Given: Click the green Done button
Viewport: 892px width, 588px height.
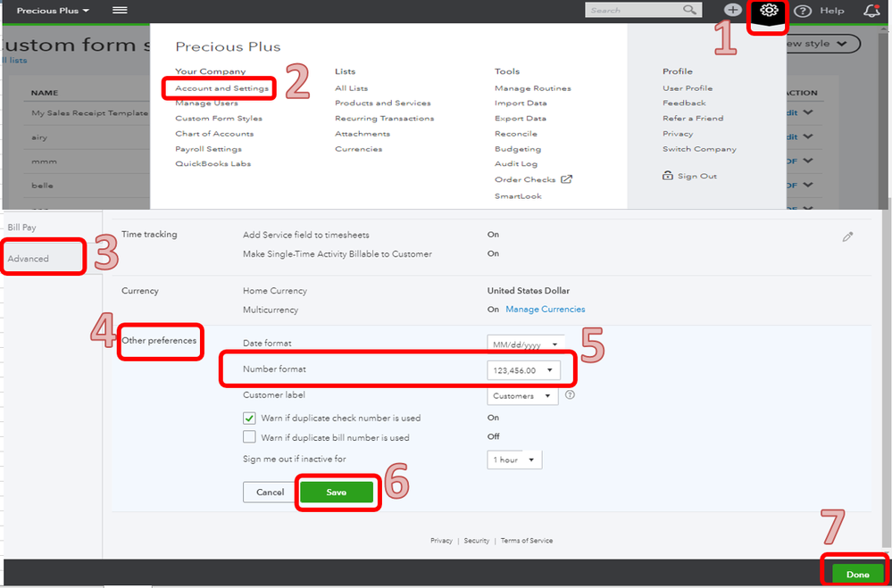Looking at the screenshot, I should 857,575.
